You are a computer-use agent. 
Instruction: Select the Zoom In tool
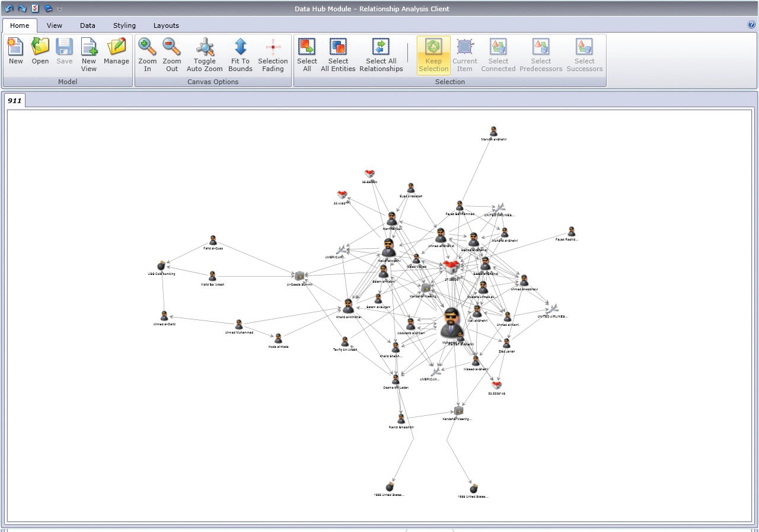[147, 53]
